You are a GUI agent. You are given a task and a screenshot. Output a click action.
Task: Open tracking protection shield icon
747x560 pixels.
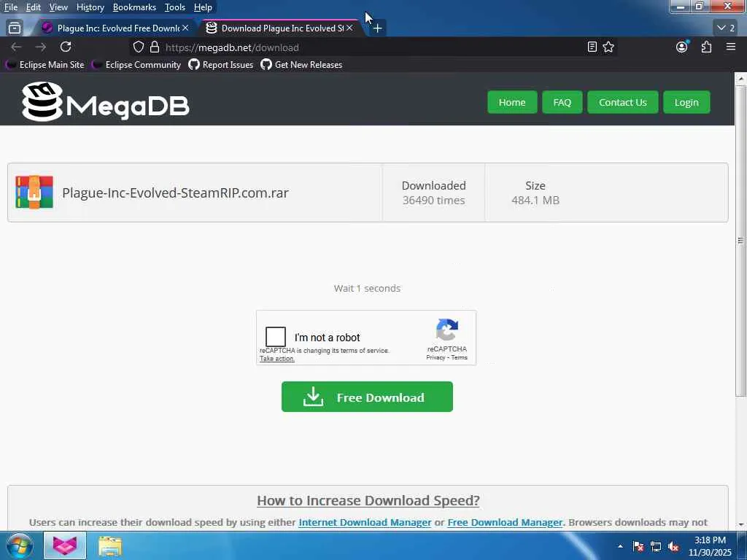(138, 47)
